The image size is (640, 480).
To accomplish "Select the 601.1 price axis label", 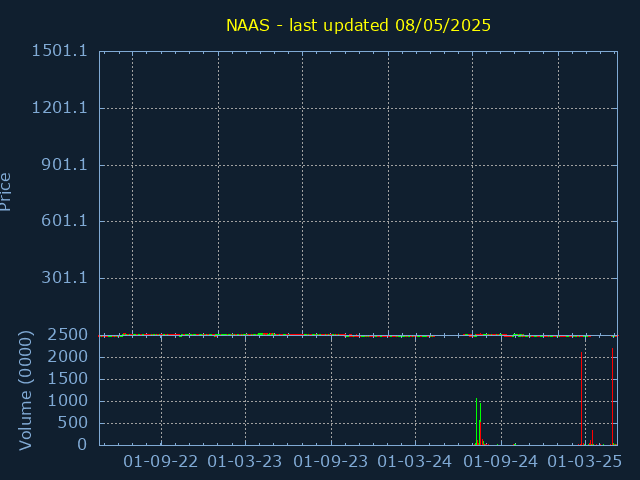I will [64, 221].
